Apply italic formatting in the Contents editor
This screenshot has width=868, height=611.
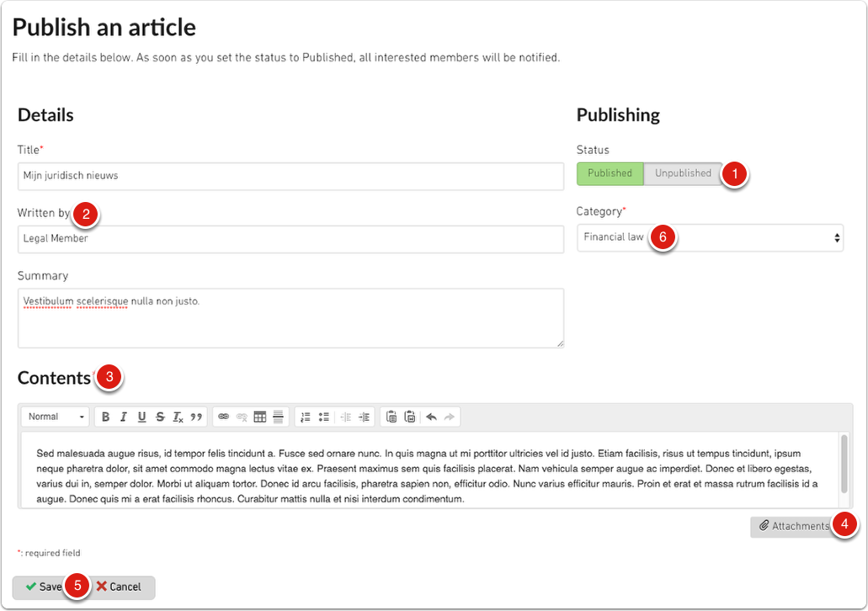(x=124, y=417)
